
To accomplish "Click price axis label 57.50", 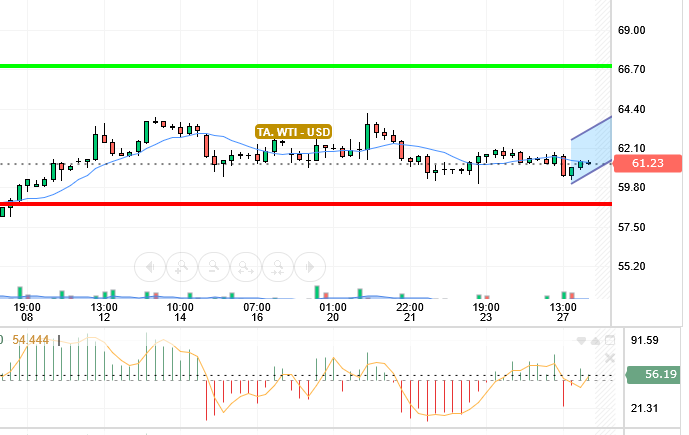I will (x=631, y=227).
